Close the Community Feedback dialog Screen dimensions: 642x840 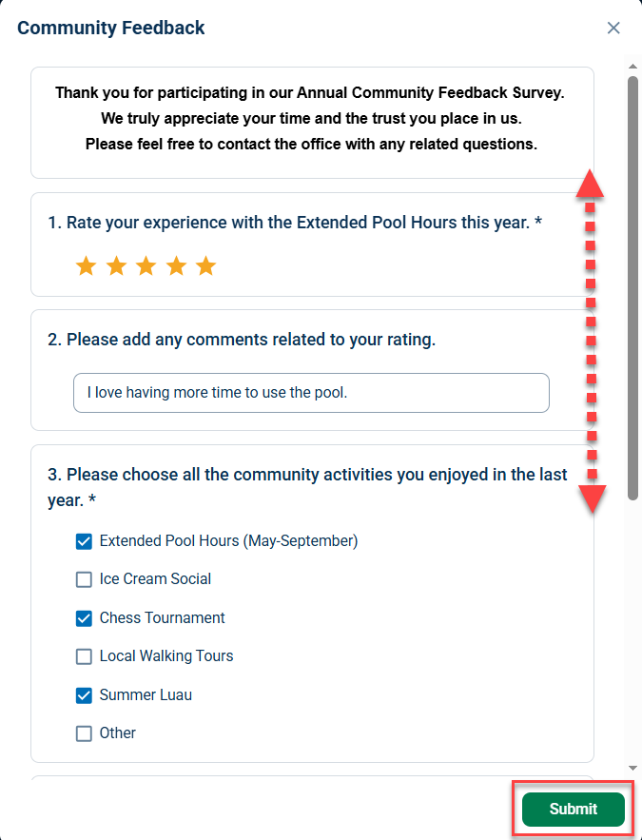(x=613, y=28)
